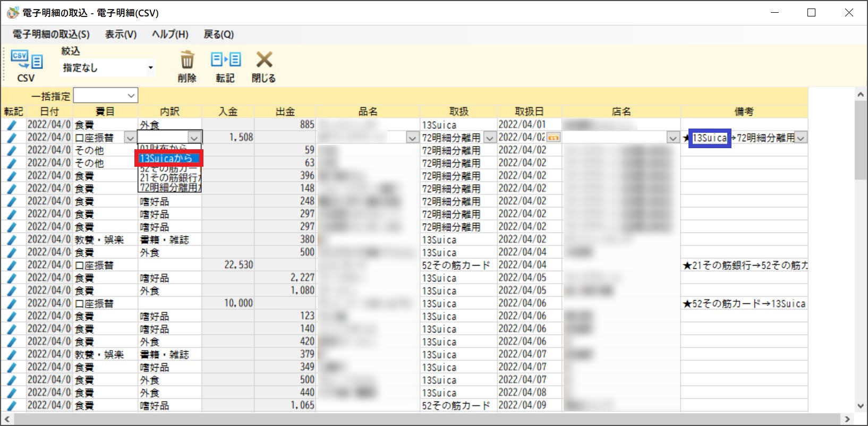The height and width of the screenshot is (426, 868).
Task: Click the vertical scrollbar thumb
Action: click(x=861, y=140)
